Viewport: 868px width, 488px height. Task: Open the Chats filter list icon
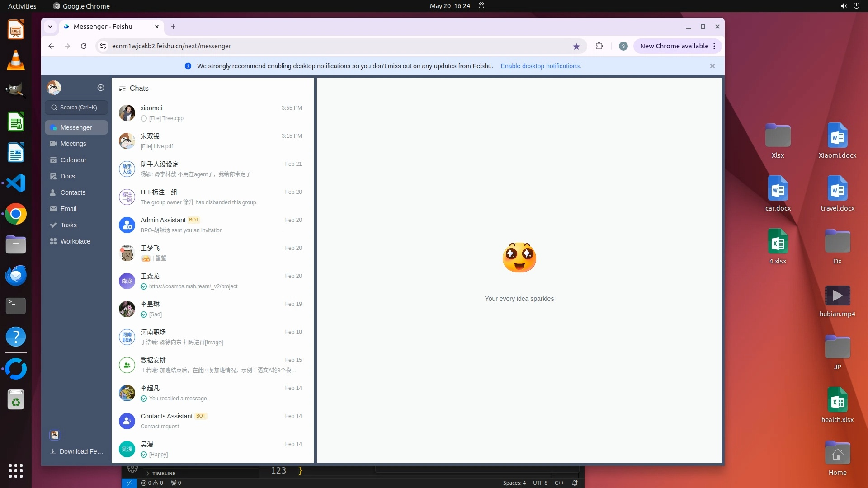click(x=122, y=89)
